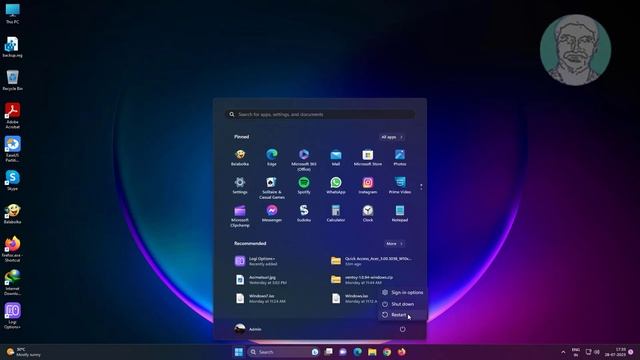Show More recommended items
The image size is (640, 360).
point(394,244)
